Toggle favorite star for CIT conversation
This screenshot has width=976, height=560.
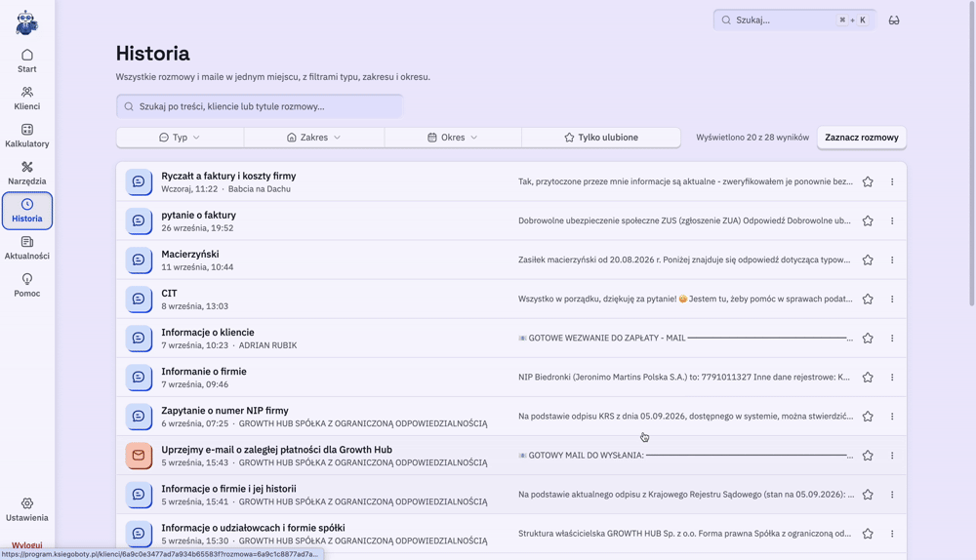click(x=868, y=300)
